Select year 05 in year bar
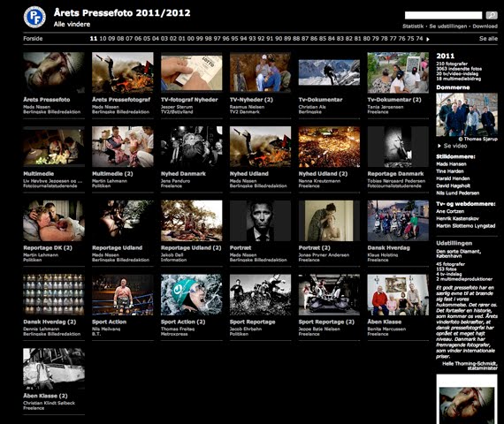The width and height of the screenshot is (504, 424). (x=147, y=39)
